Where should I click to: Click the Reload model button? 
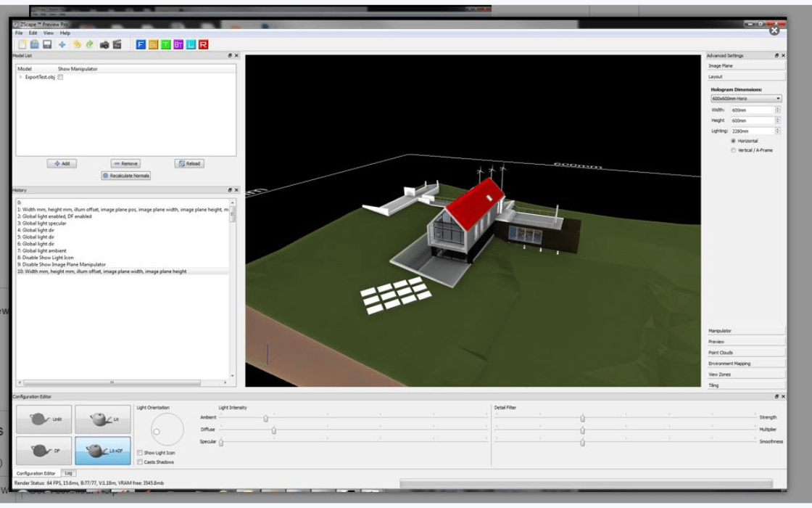point(189,163)
